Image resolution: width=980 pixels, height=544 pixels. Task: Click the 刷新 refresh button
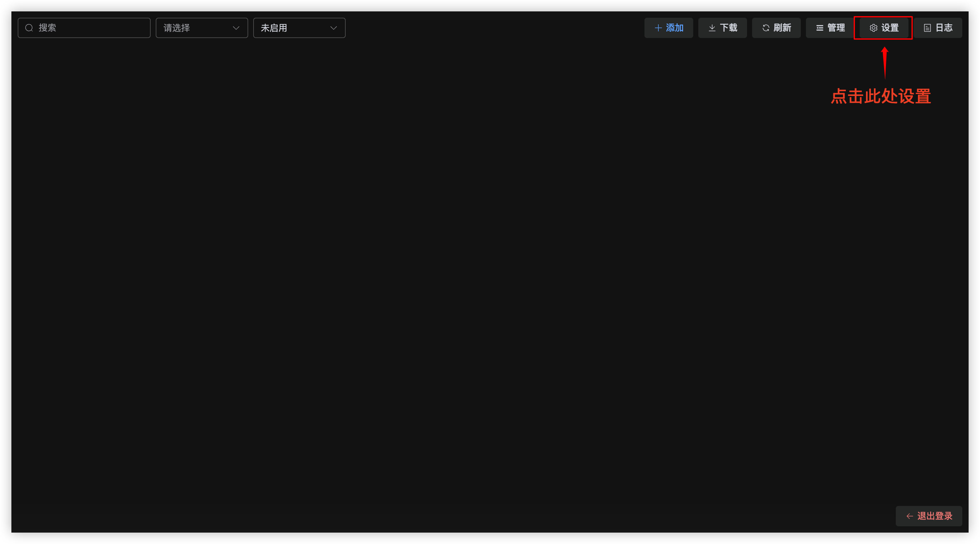pos(776,28)
